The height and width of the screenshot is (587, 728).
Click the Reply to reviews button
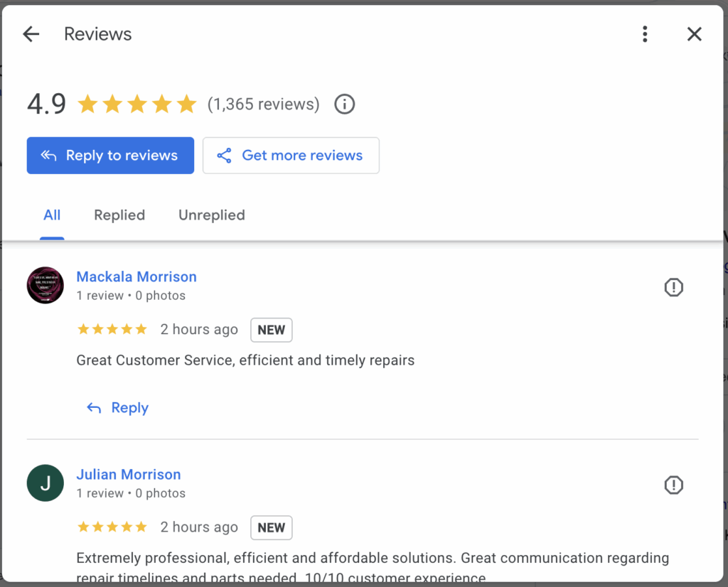(110, 156)
